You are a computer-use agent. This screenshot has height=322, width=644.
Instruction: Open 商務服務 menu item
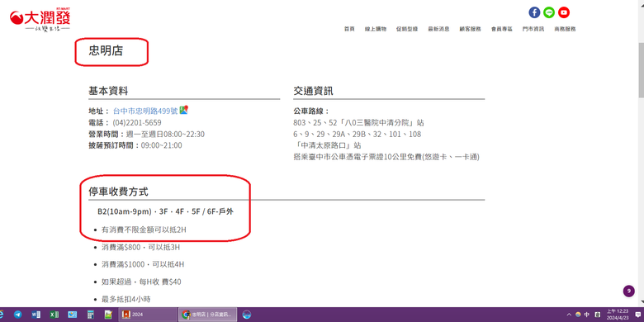565,29
